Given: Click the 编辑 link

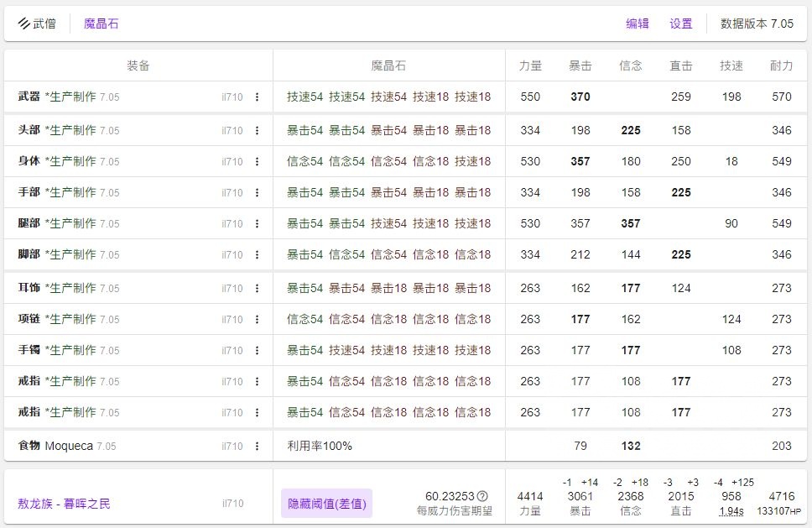Looking at the screenshot, I should coord(638,24).
